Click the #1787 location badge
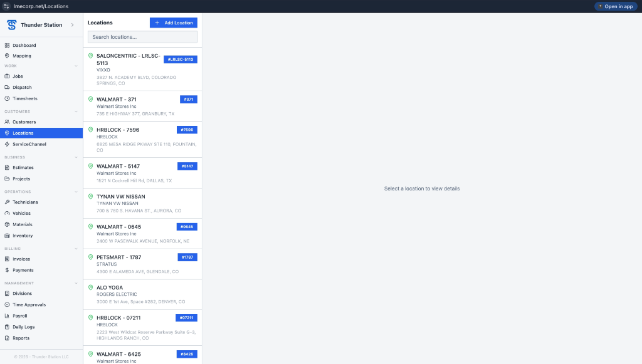 (187, 257)
